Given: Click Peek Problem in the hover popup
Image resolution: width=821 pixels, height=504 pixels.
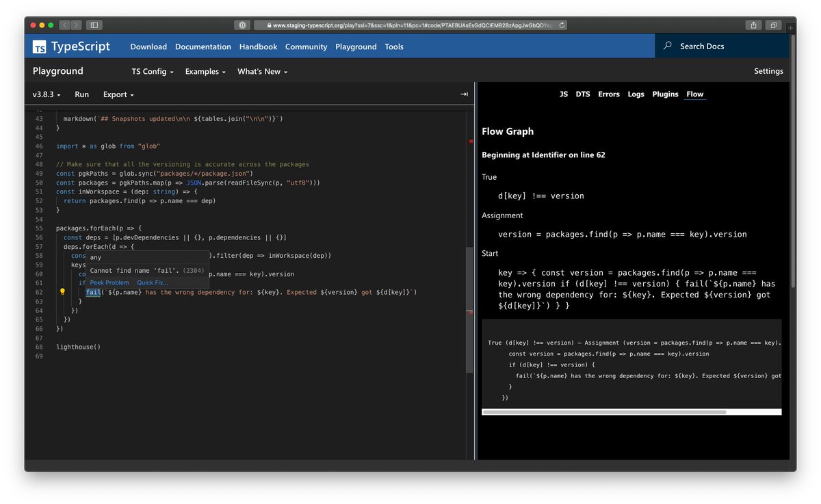Looking at the screenshot, I should [109, 282].
